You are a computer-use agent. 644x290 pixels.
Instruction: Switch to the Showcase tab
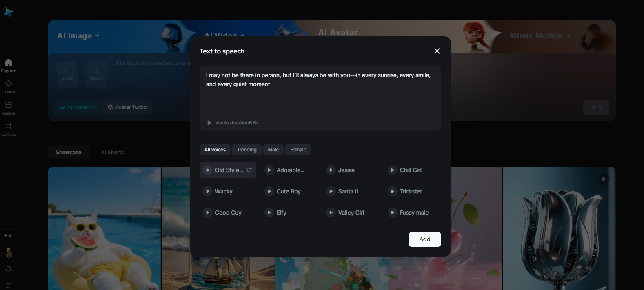(69, 152)
